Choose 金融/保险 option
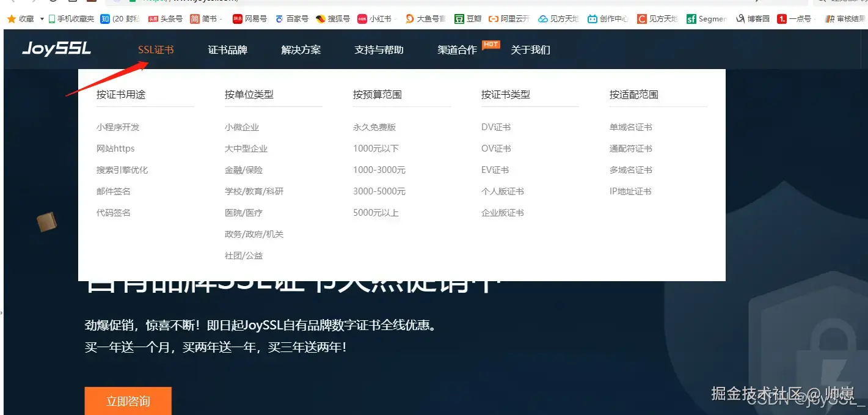The height and width of the screenshot is (415, 868). 244,170
